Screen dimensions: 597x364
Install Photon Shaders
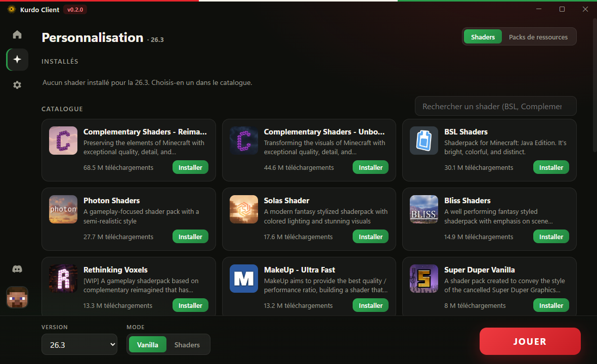(x=190, y=237)
